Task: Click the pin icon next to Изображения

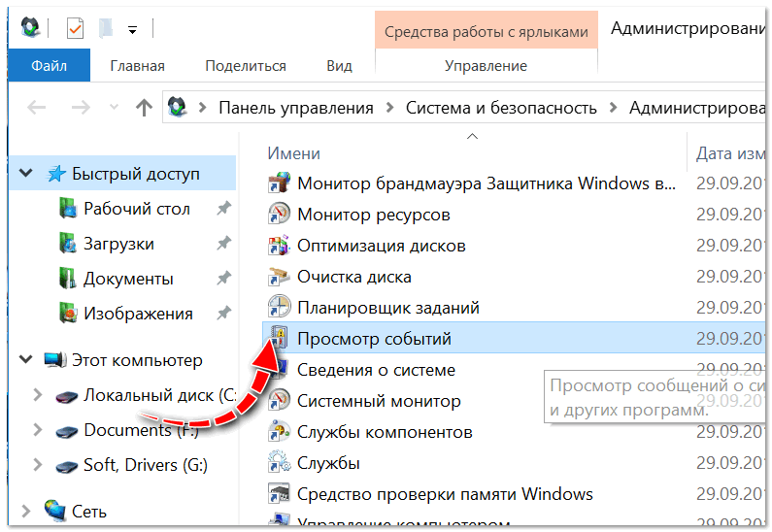Action: 224,313
